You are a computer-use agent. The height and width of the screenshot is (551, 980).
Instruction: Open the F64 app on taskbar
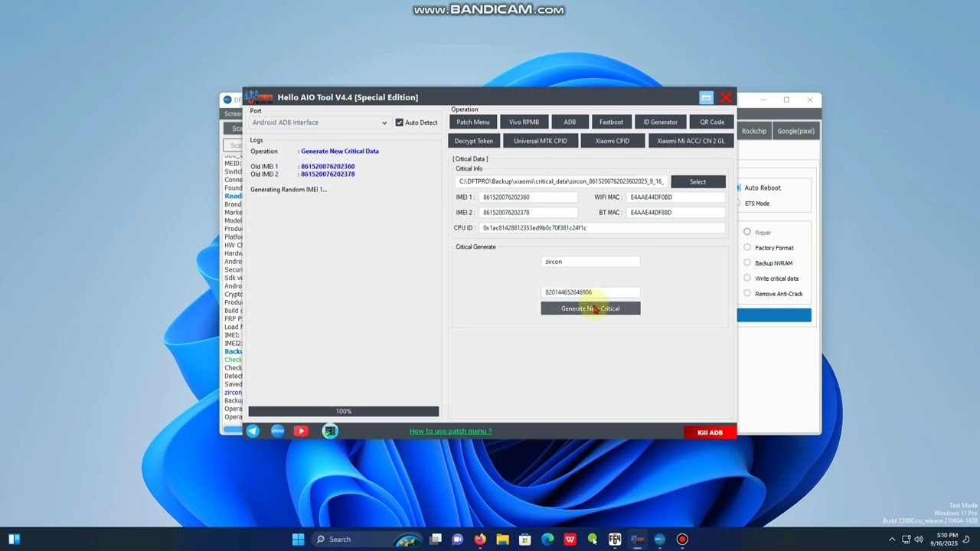point(615,539)
